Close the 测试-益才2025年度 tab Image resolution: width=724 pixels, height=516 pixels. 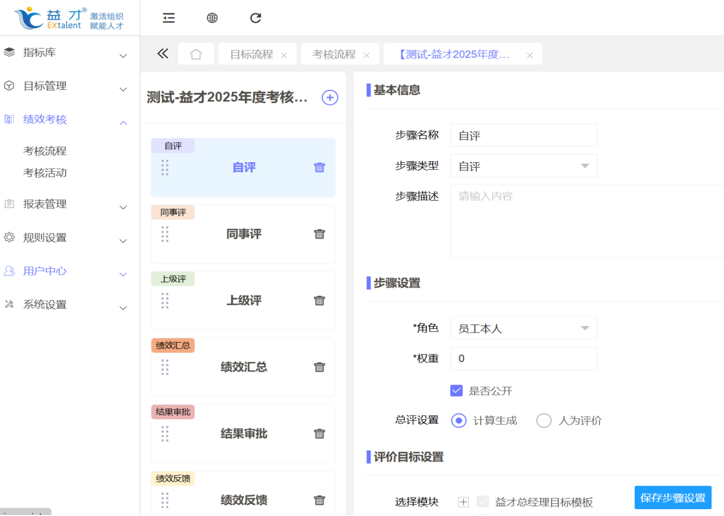point(530,55)
